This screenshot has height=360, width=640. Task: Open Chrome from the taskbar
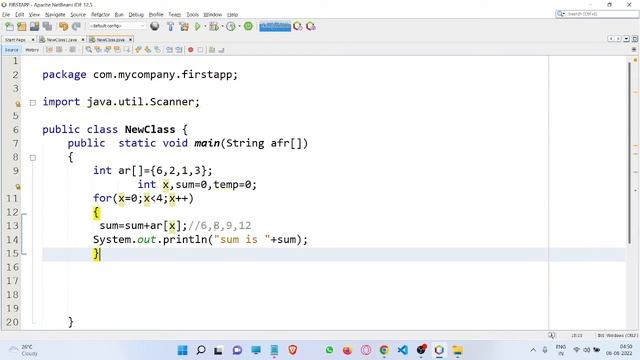point(384,350)
